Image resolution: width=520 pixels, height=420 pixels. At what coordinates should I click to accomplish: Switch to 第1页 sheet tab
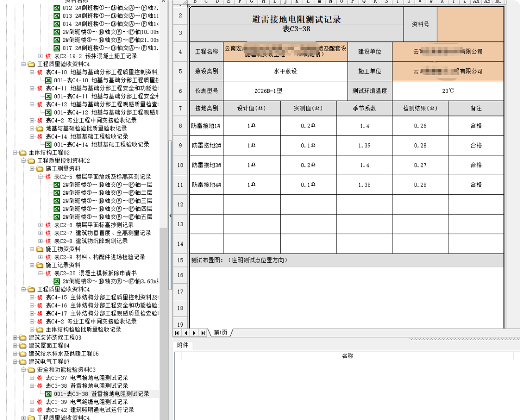tap(221, 332)
